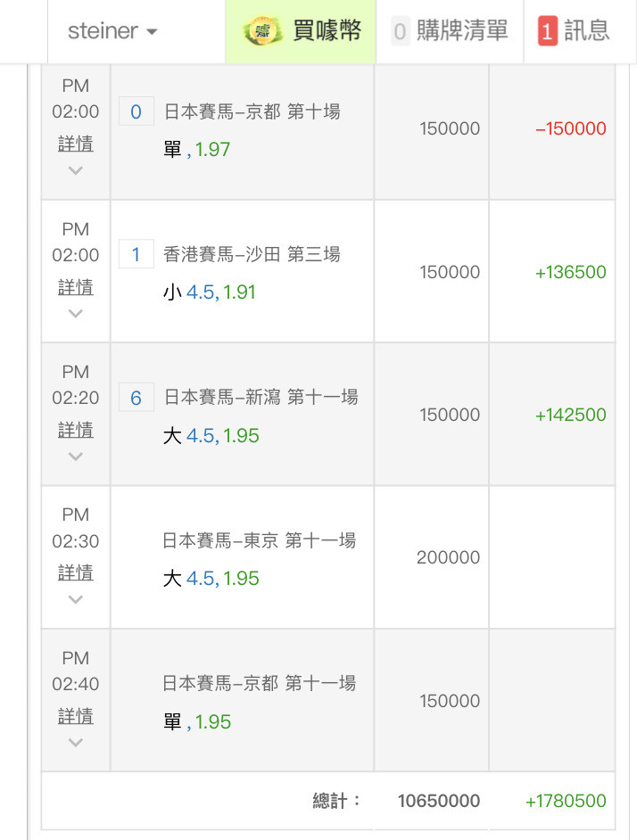
Task: Open 詳情 link for 沙田 第三場
Action: pos(76,287)
